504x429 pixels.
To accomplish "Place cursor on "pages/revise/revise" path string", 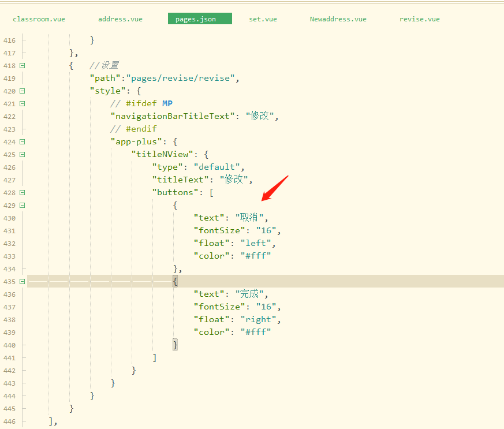I will click(181, 78).
